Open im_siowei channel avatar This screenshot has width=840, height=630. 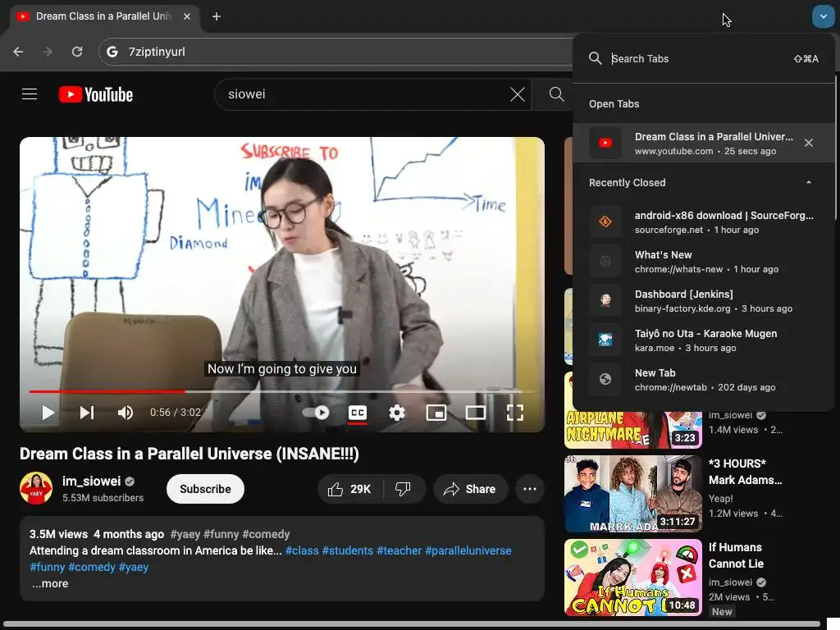coord(36,488)
